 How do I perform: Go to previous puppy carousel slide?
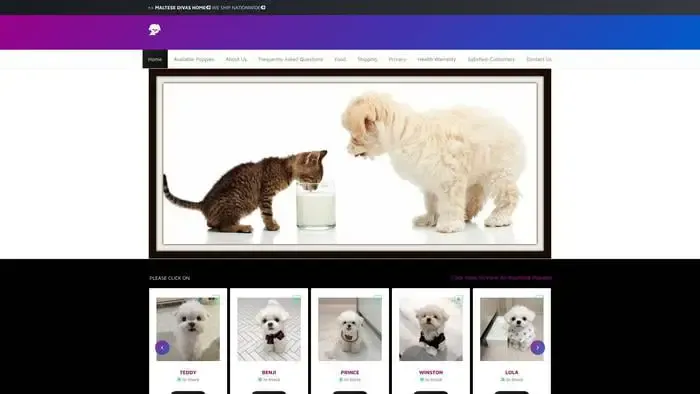162,347
